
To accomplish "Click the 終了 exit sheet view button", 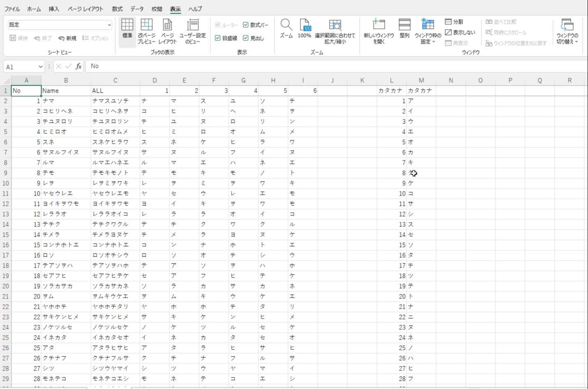I will tap(43, 38).
